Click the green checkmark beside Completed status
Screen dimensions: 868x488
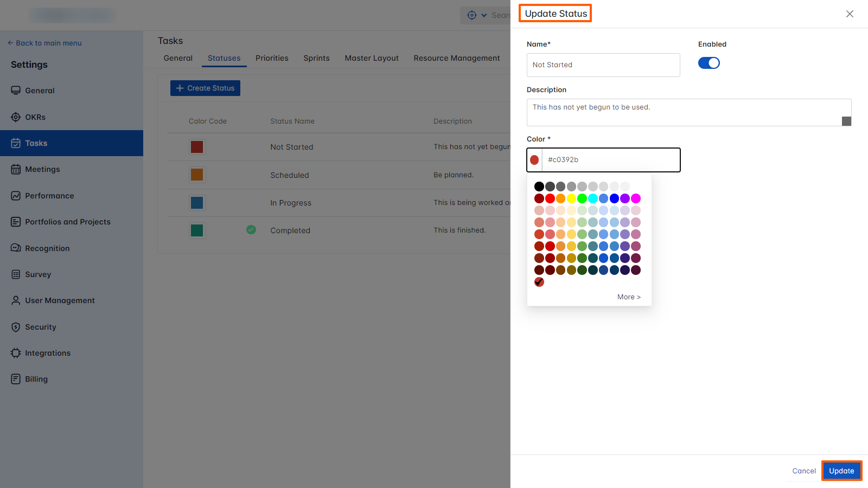(251, 230)
